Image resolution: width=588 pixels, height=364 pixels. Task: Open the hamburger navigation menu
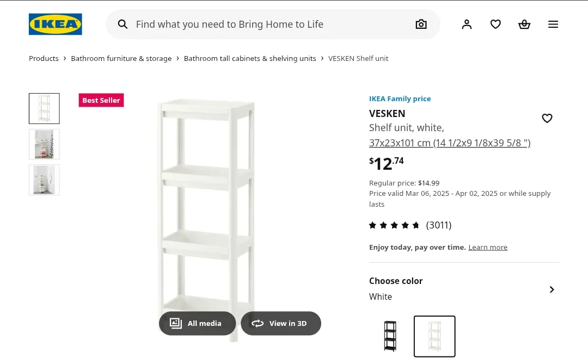coord(553,24)
